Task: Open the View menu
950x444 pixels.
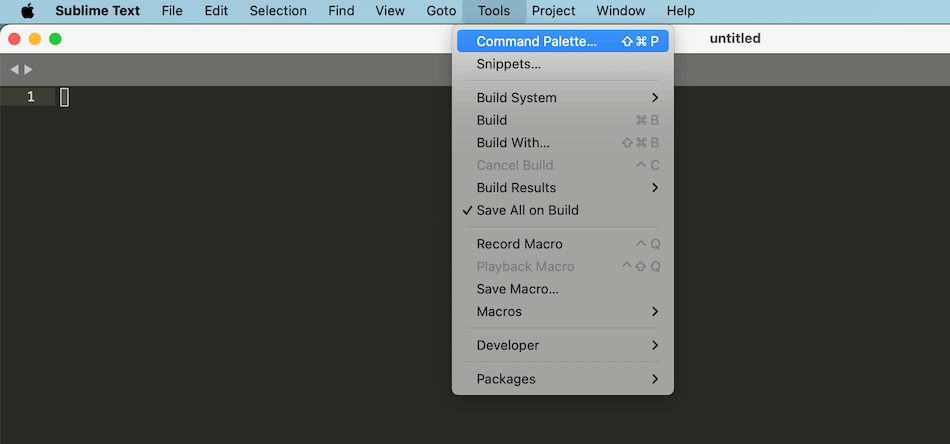Action: (x=390, y=11)
